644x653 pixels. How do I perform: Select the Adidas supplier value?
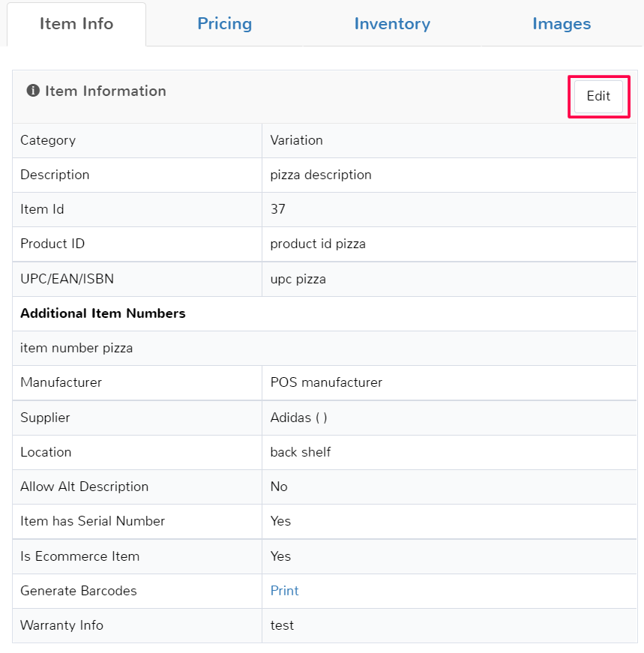point(298,418)
